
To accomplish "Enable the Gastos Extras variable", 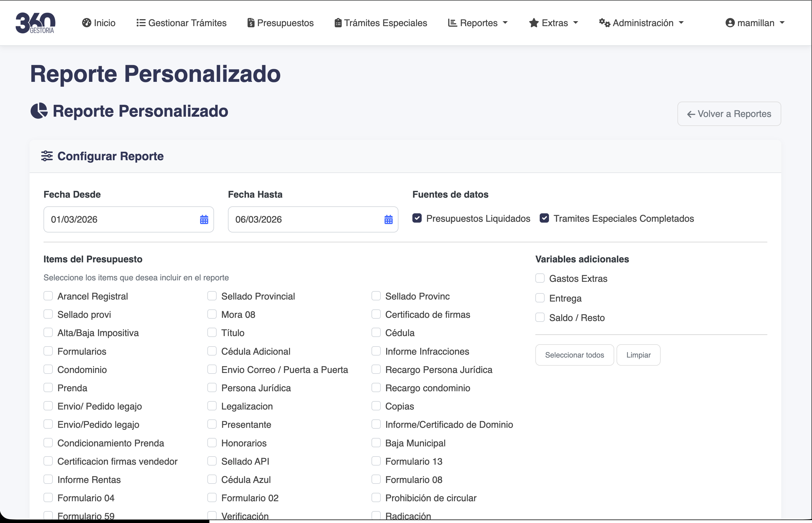I will tap(539, 278).
